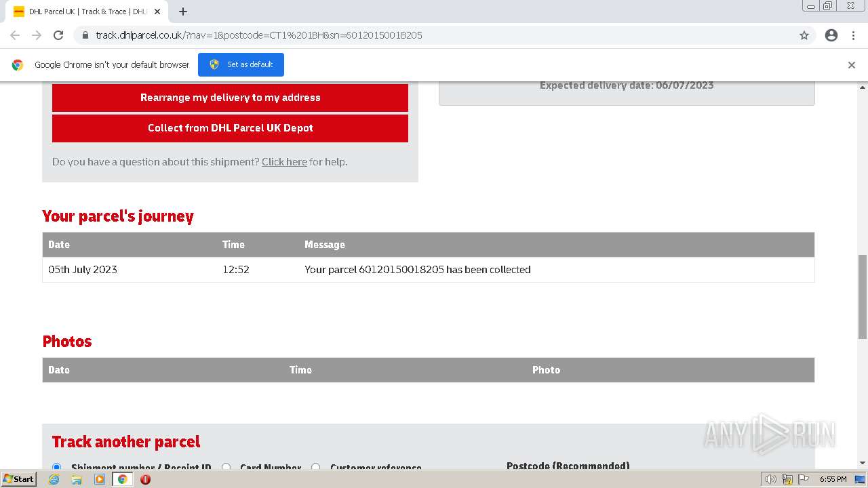The image size is (868, 488).
Task: Launch Internet Explorer from the taskbar
Action: 54,479
